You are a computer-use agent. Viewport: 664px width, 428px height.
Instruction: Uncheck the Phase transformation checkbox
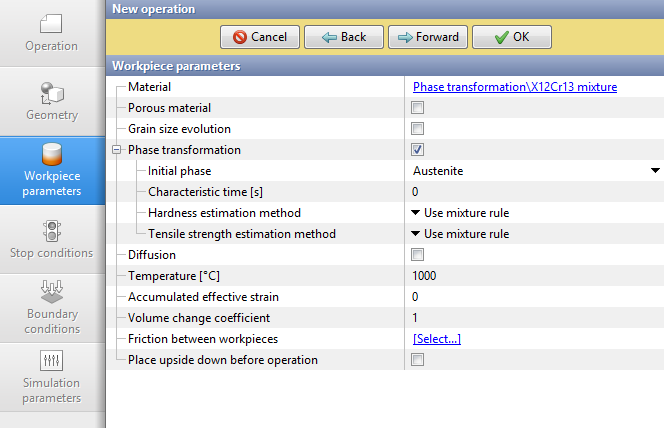[x=417, y=150]
